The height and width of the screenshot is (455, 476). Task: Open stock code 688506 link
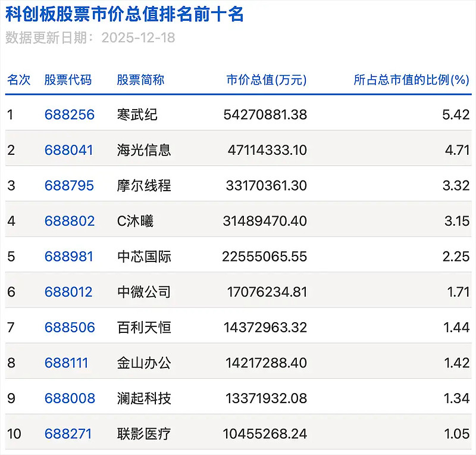(68, 327)
